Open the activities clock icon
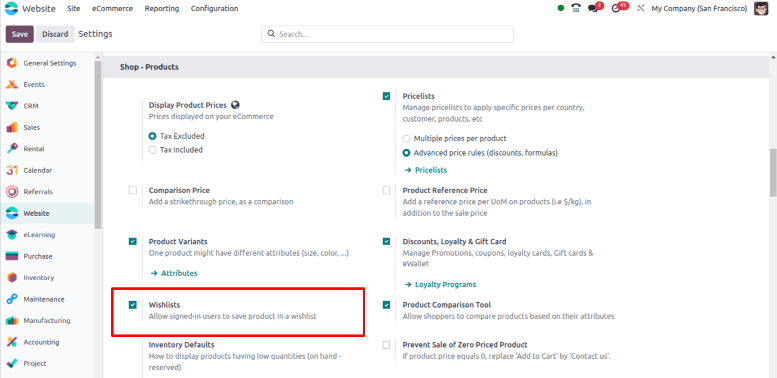This screenshot has width=777, height=378. 616,8
